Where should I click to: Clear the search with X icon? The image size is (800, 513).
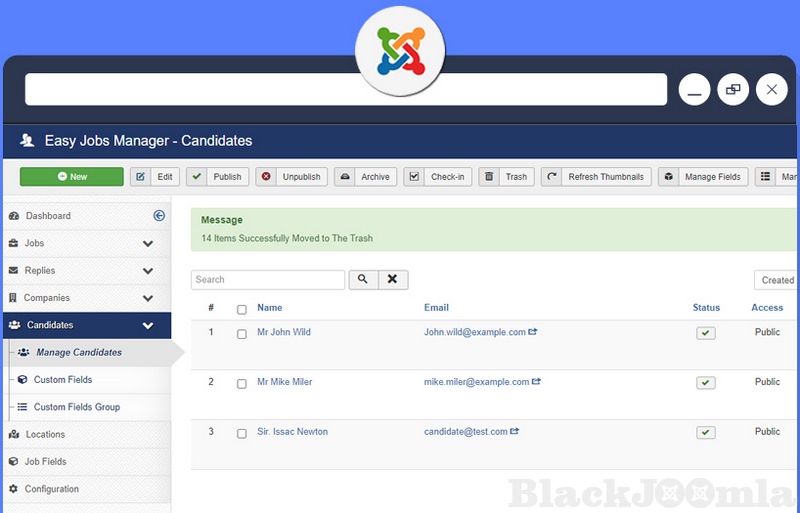[x=392, y=280]
